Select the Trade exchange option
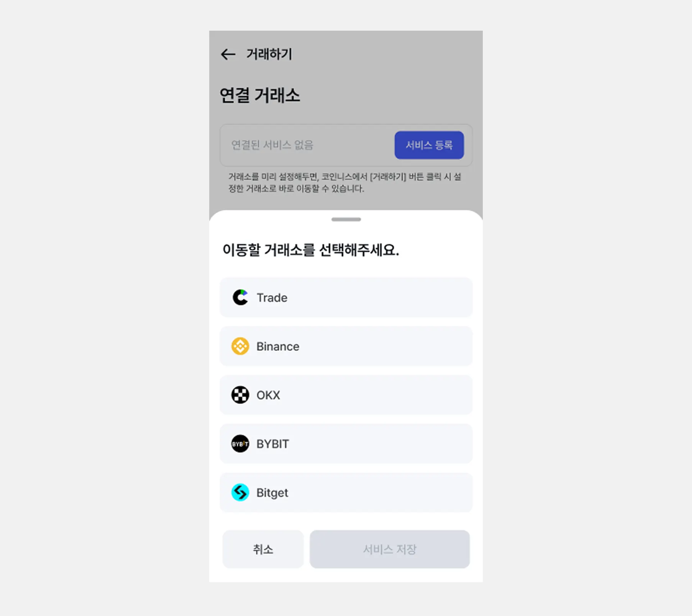Image resolution: width=692 pixels, height=616 pixels. coord(346,297)
